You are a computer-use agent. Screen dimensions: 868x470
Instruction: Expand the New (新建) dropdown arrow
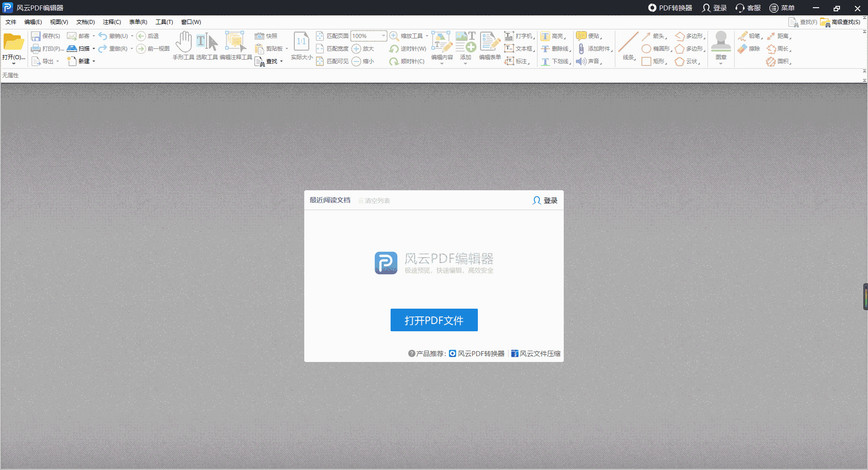point(94,61)
